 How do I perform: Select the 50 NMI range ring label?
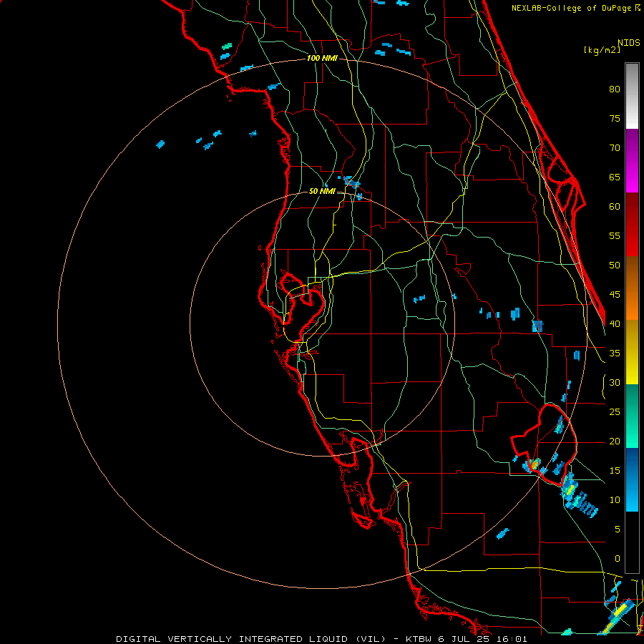point(321,191)
